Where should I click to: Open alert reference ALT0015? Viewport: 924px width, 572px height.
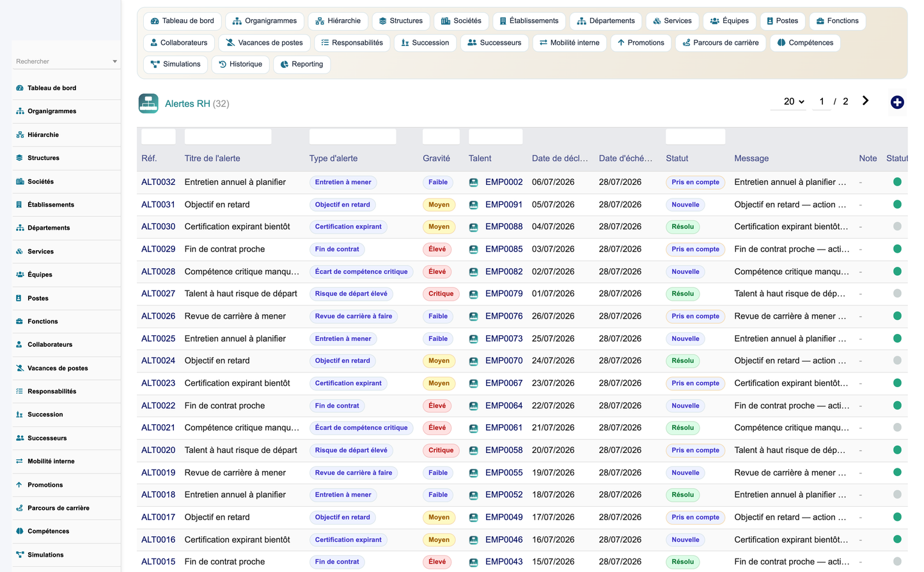click(158, 562)
